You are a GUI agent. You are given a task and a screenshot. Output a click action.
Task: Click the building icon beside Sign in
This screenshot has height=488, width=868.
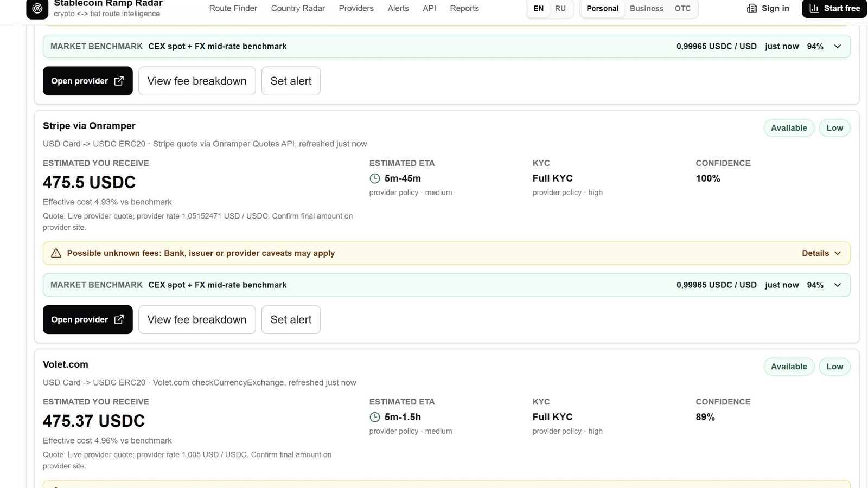point(752,8)
